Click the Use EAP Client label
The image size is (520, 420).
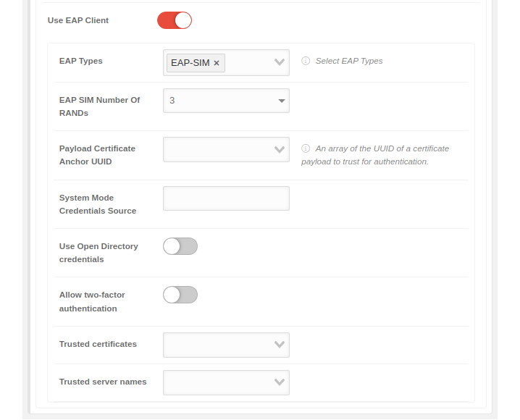[78, 20]
